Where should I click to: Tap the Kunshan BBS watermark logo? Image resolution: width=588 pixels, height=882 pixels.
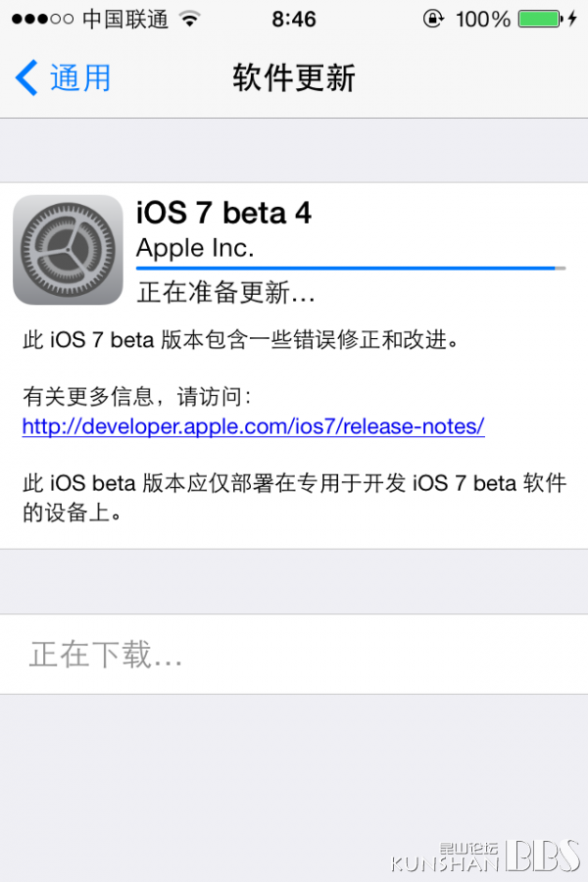486,857
